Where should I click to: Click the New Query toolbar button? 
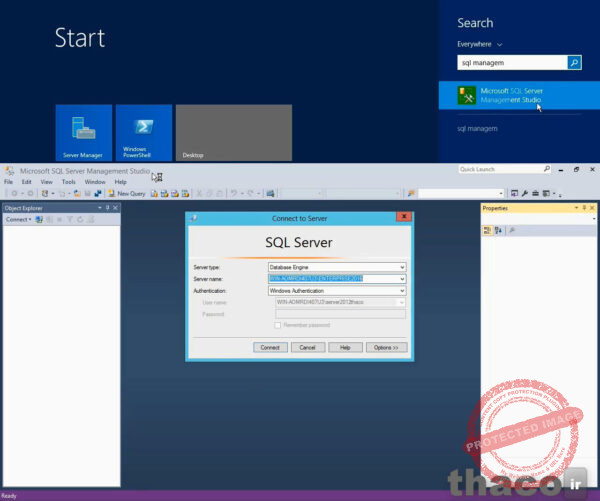pos(126,193)
